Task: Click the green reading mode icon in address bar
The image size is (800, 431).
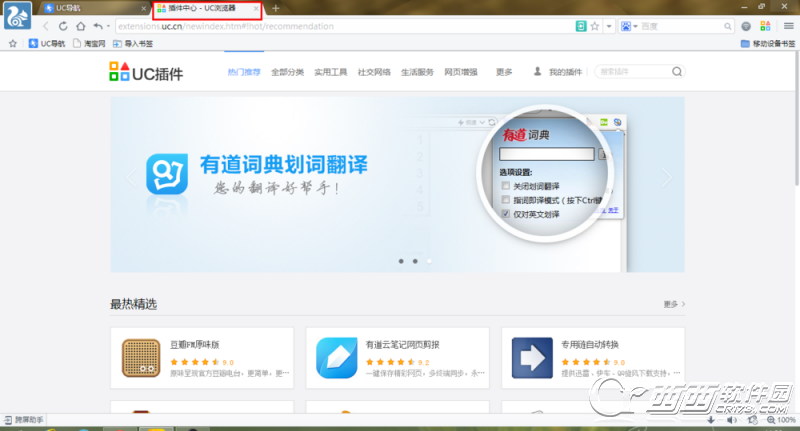Action: tap(581, 26)
